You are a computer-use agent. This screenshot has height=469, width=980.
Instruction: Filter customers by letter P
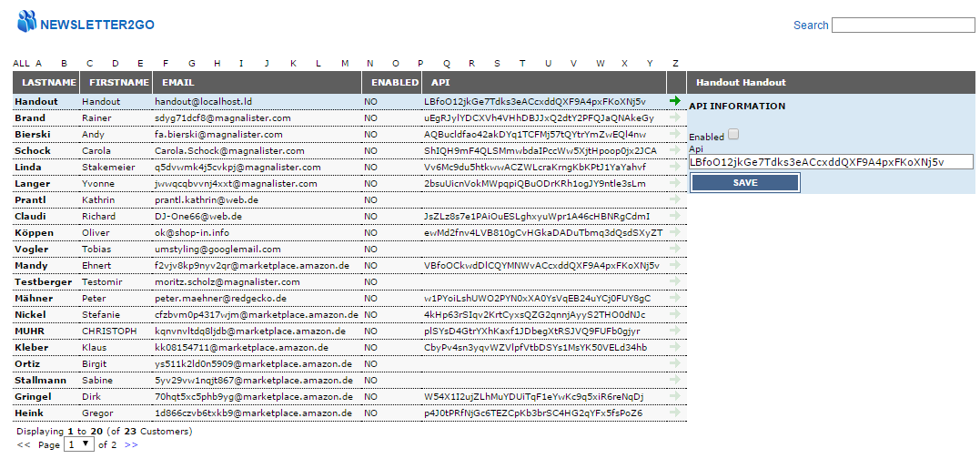420,63
